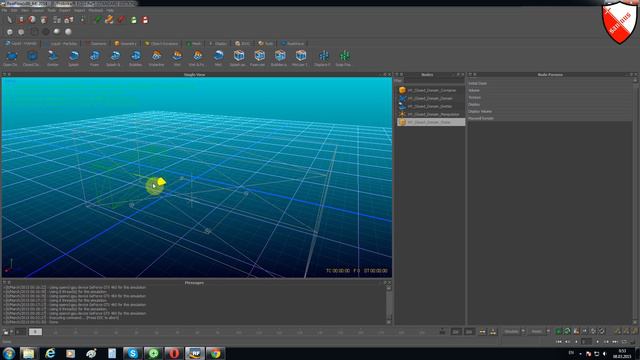Select the highlighted last node in Nodes list
The width and height of the screenshot is (640, 360).
click(x=431, y=122)
